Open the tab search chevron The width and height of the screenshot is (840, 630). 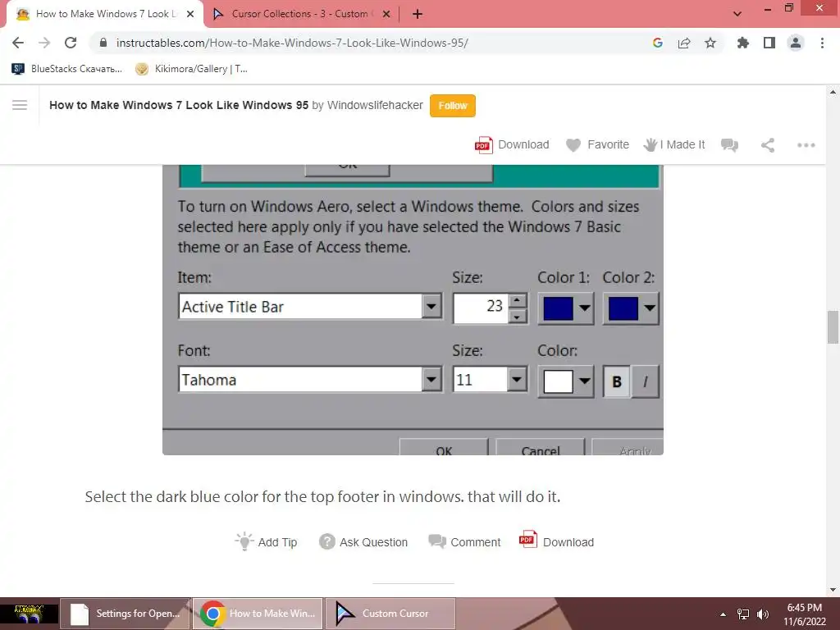(737, 14)
